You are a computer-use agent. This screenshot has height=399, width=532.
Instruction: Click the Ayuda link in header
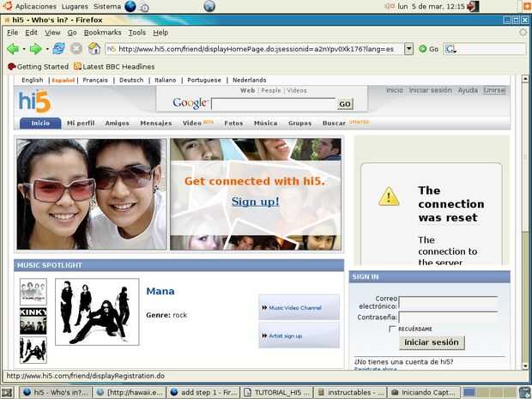[x=468, y=90]
